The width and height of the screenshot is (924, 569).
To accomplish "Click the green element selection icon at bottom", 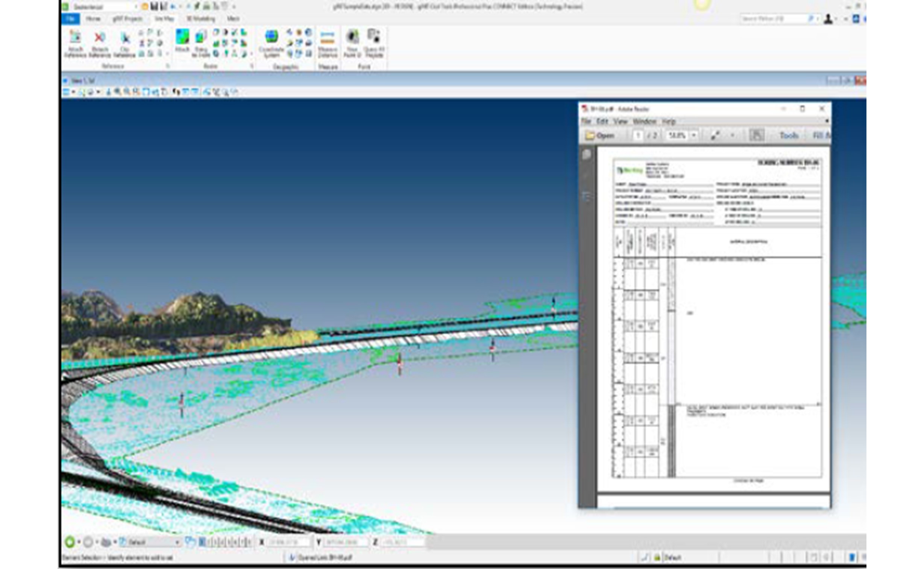I will (70, 542).
